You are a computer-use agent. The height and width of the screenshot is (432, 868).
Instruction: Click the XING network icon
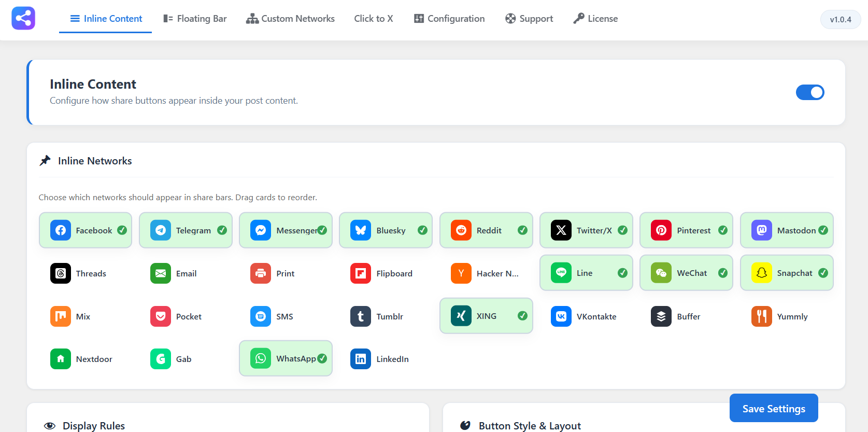pos(461,316)
